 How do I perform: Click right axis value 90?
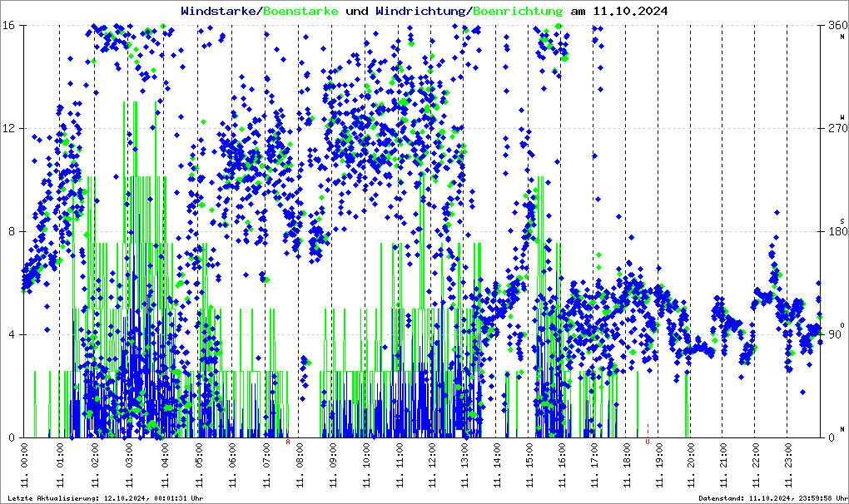(836, 334)
